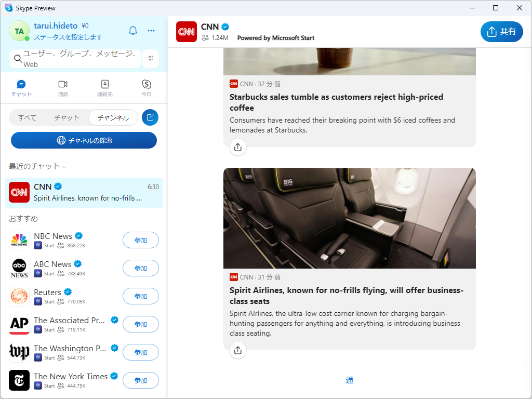Open the CNN channel avatar logo
Viewport: 532px width, 399px height.
(186, 32)
